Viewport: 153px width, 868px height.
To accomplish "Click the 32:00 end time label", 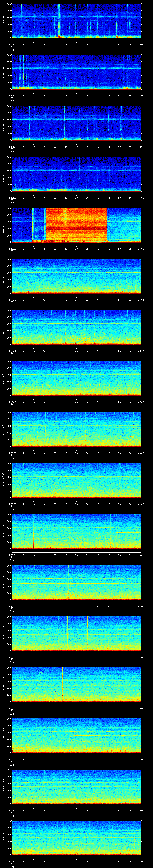I will coord(141,147).
